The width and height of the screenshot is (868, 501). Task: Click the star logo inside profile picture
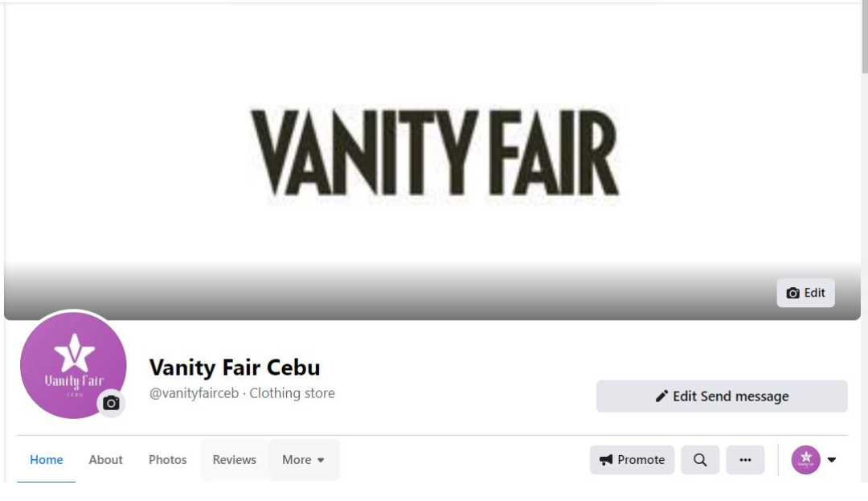(74, 353)
